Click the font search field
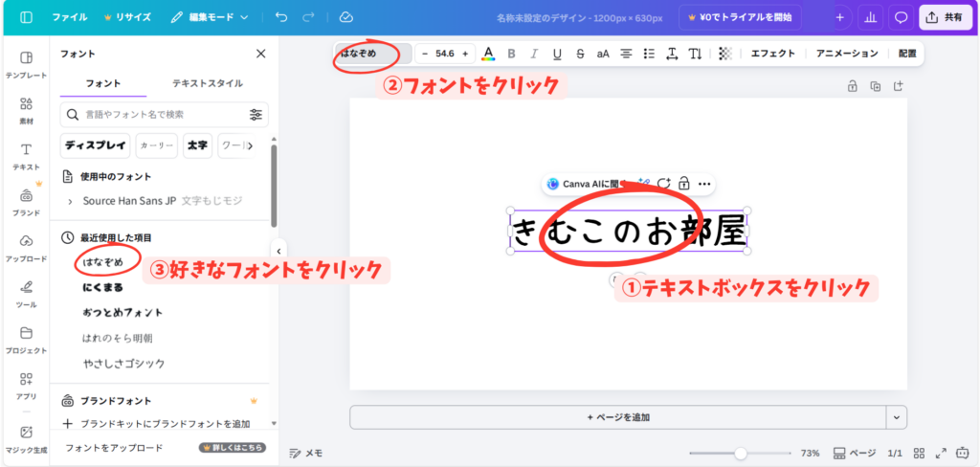The image size is (980, 467). (x=164, y=115)
